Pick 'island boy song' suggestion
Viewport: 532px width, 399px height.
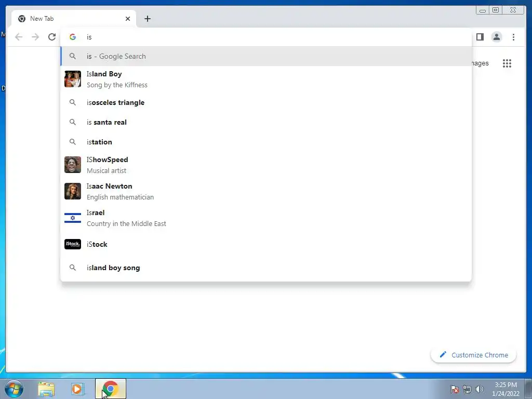[266, 268]
